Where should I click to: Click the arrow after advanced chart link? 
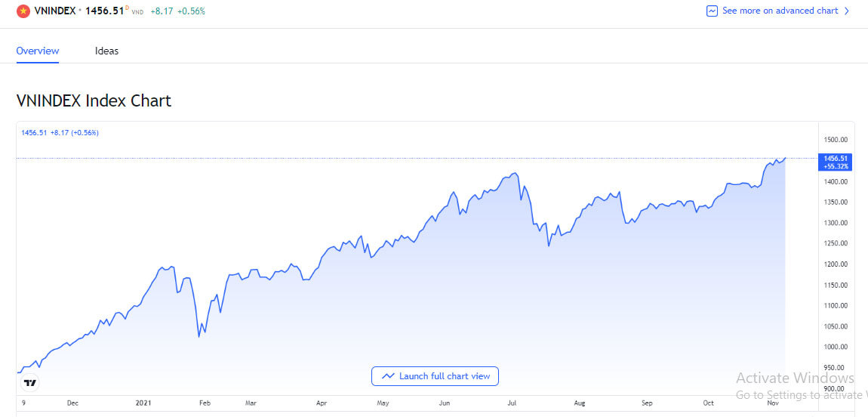pos(847,11)
